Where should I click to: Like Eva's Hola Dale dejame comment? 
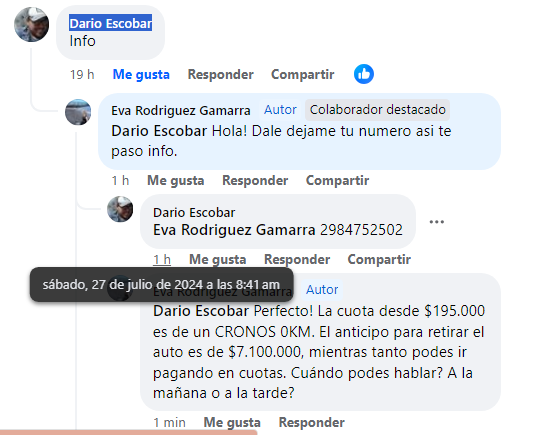point(175,180)
